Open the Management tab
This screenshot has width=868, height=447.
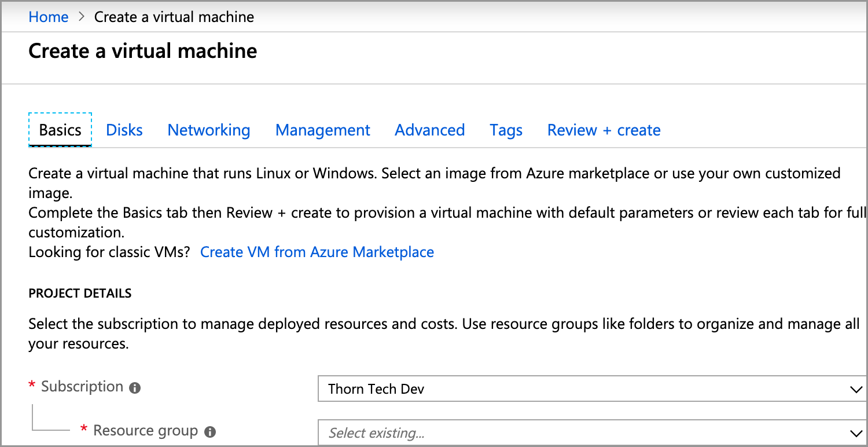[x=322, y=130]
